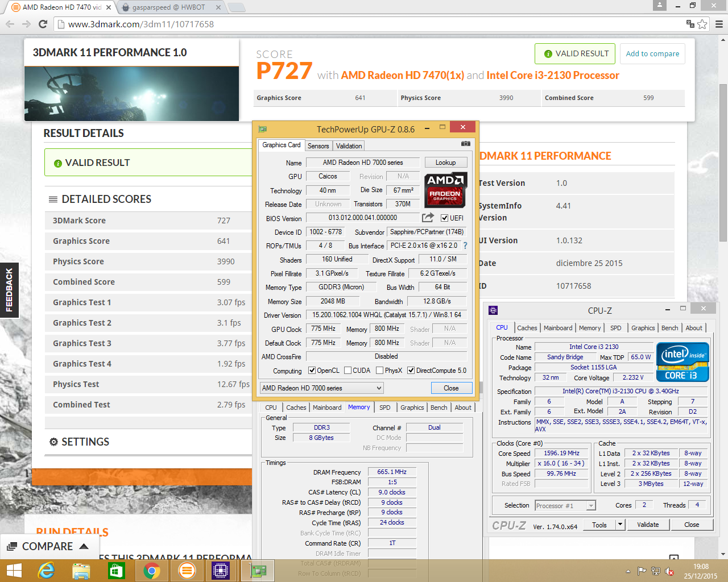
Task: Click Chrome back arrow
Action: tap(10, 24)
